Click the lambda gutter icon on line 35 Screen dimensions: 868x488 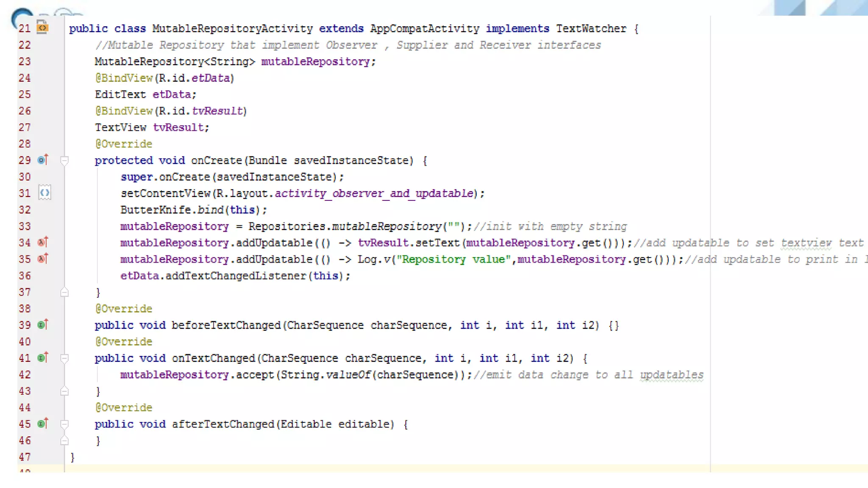[43, 259]
